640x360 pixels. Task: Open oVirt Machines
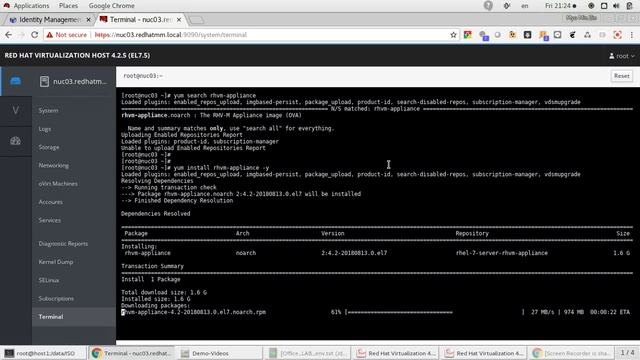[x=58, y=184]
